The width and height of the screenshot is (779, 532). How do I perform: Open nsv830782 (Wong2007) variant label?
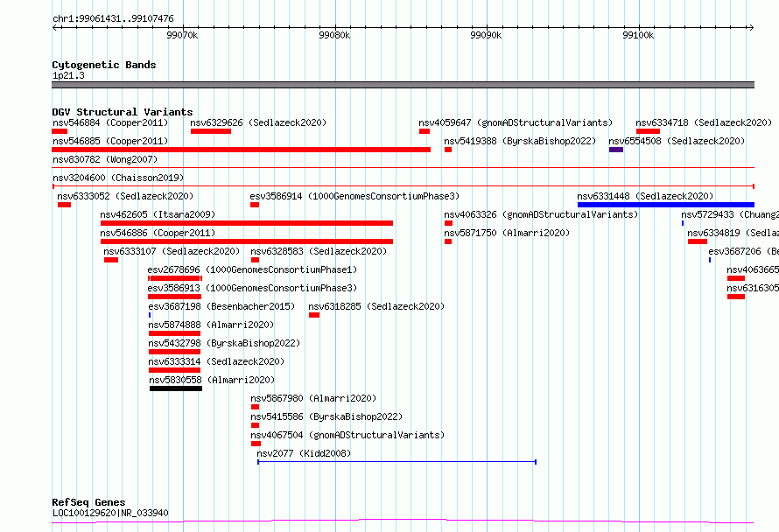[105, 159]
